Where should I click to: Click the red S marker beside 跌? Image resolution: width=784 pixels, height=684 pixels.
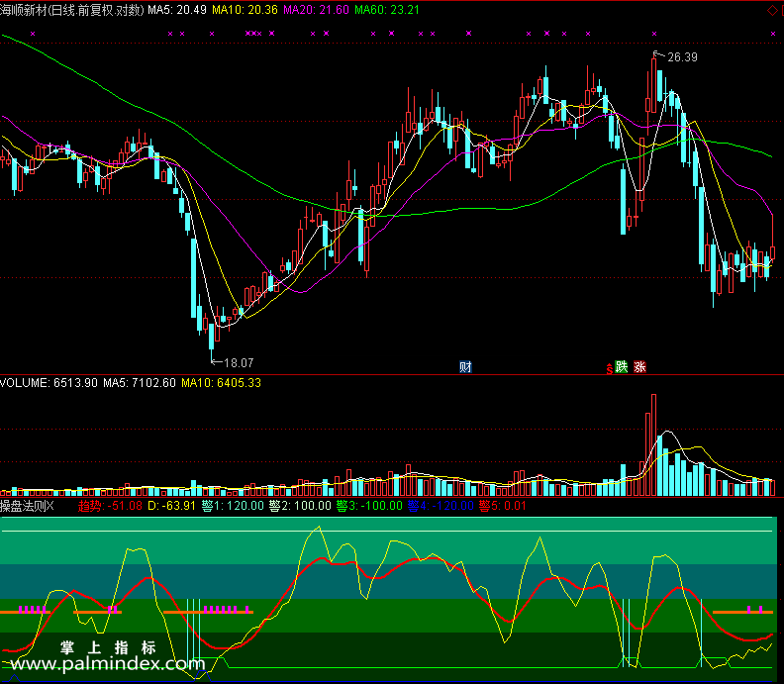(610, 369)
